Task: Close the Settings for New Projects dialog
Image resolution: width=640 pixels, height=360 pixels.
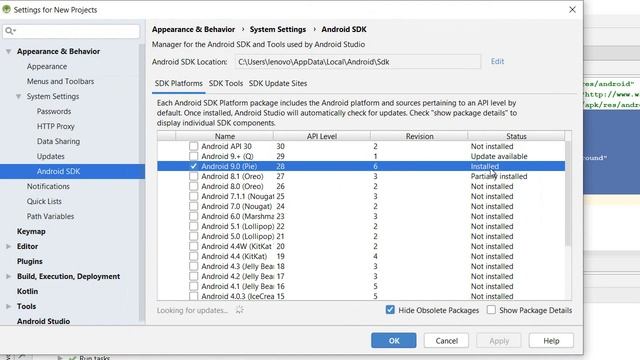Action: [572, 9]
